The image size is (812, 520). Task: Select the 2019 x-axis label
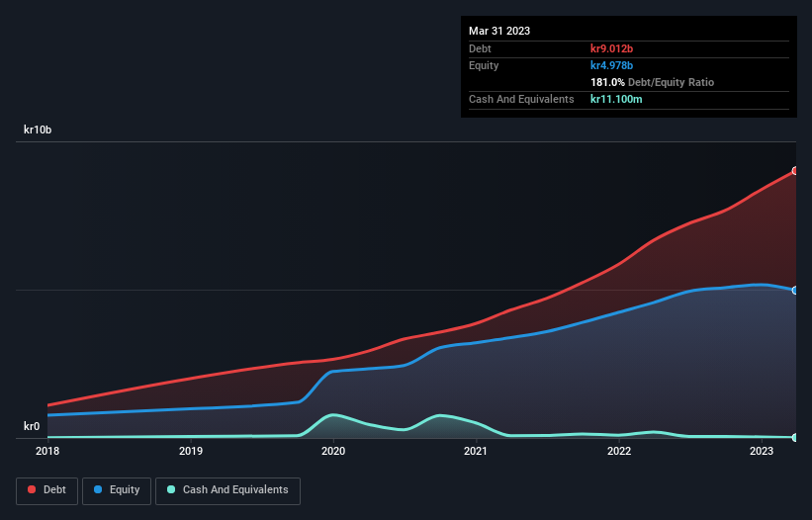click(191, 451)
